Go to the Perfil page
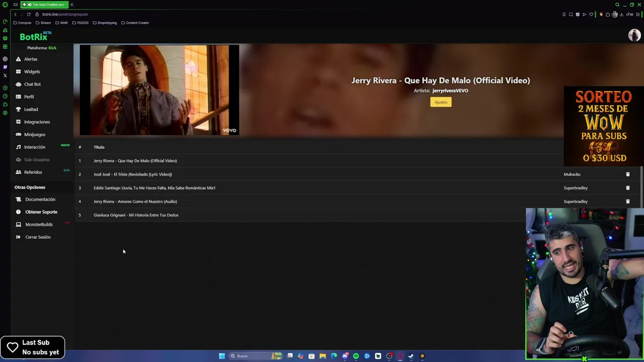 (29, 97)
